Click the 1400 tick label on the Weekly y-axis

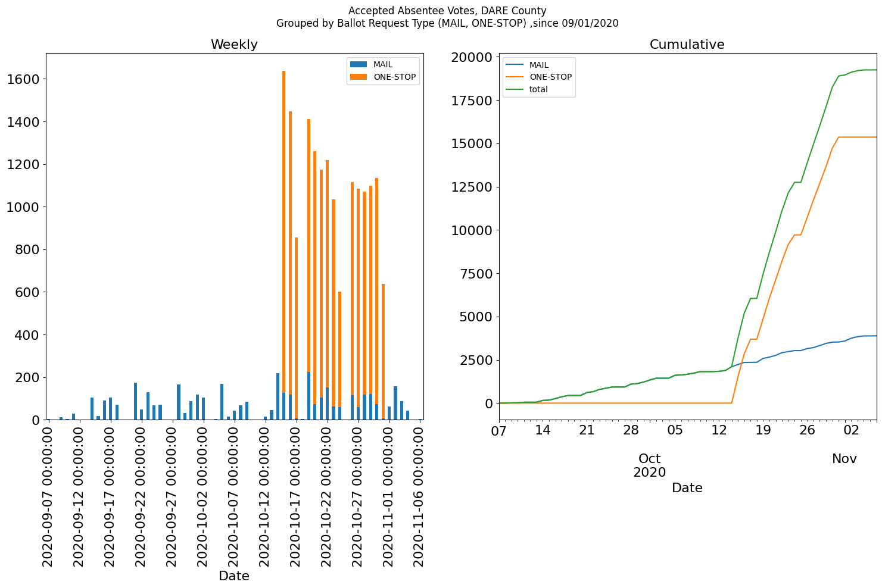tap(23, 122)
